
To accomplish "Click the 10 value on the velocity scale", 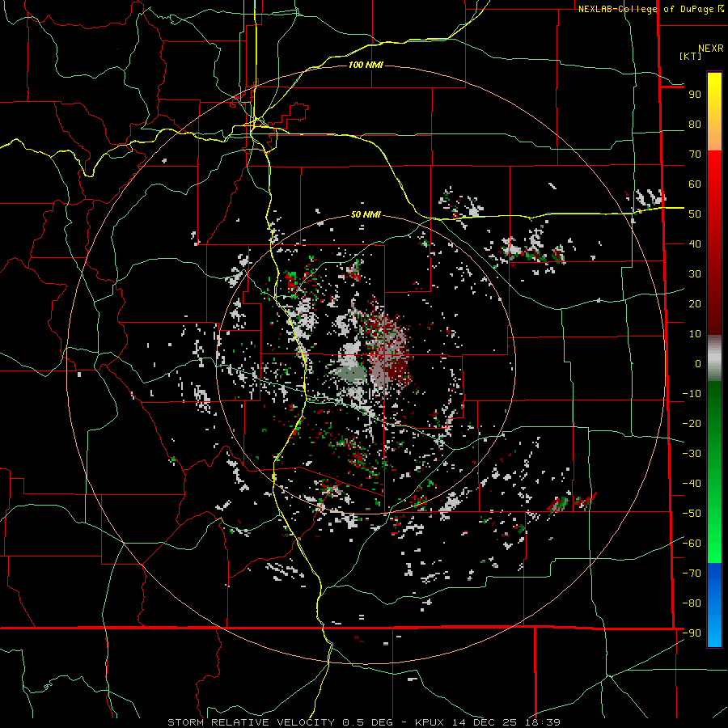I will click(x=695, y=334).
